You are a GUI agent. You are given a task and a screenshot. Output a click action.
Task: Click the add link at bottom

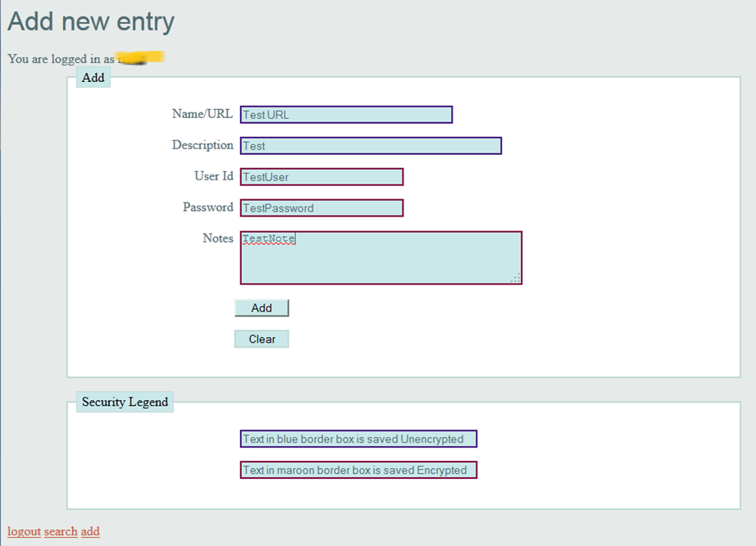pyautogui.click(x=90, y=531)
